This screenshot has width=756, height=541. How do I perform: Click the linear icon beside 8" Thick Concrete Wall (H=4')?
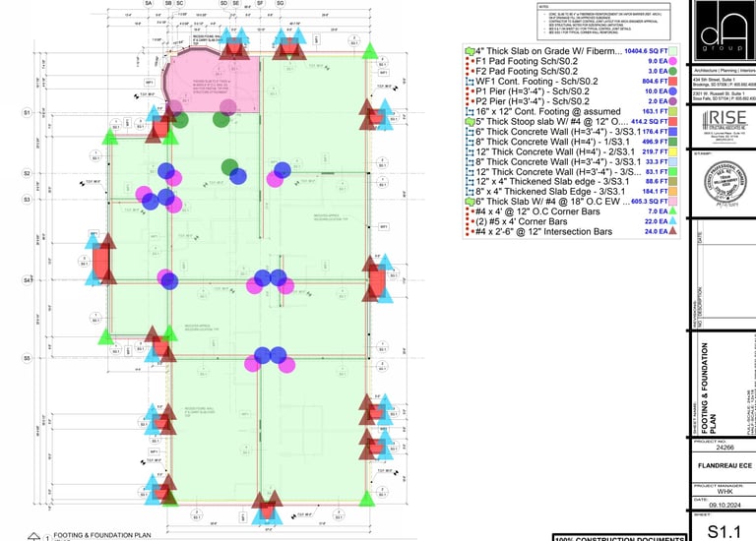pos(470,142)
